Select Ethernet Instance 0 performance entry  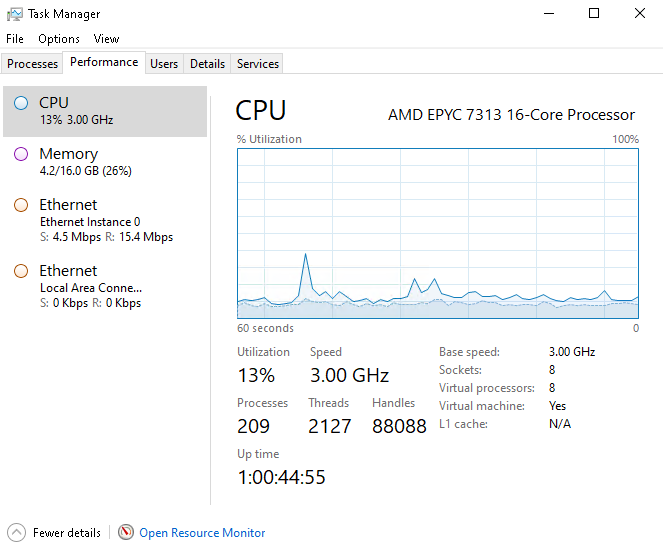coord(105,220)
